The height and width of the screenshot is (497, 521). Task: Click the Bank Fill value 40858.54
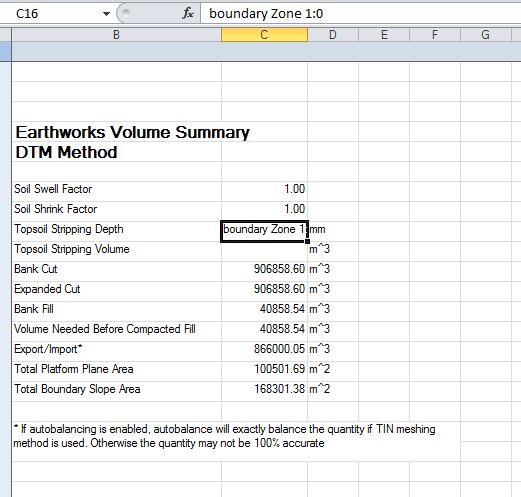pos(282,309)
